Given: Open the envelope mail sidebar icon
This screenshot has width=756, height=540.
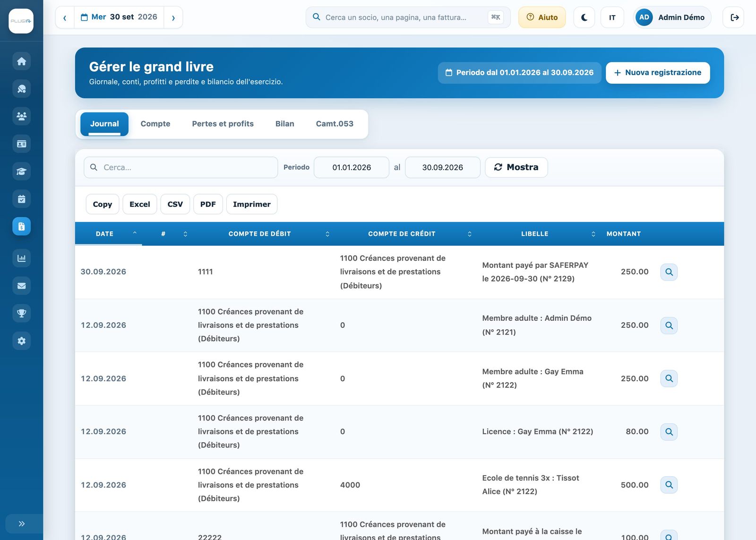Looking at the screenshot, I should [x=21, y=285].
